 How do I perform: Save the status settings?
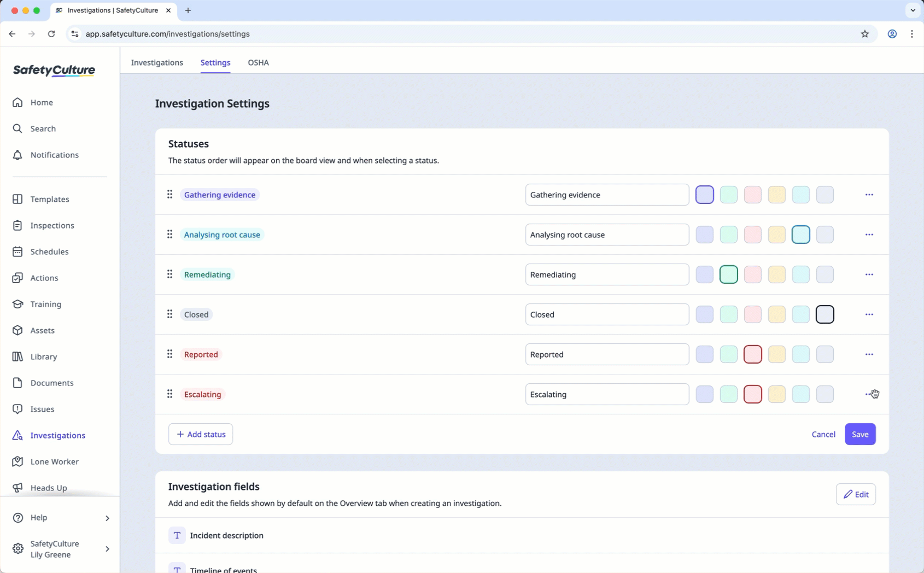coord(860,434)
